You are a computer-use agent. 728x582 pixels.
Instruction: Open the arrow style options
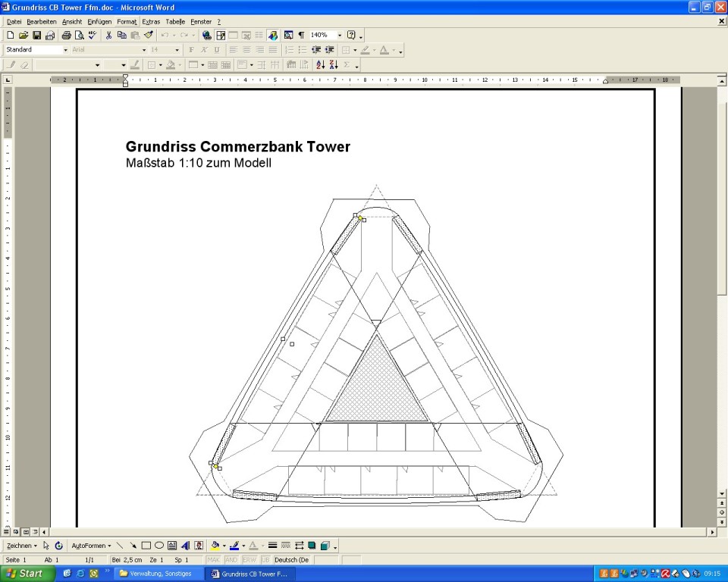[x=299, y=546]
